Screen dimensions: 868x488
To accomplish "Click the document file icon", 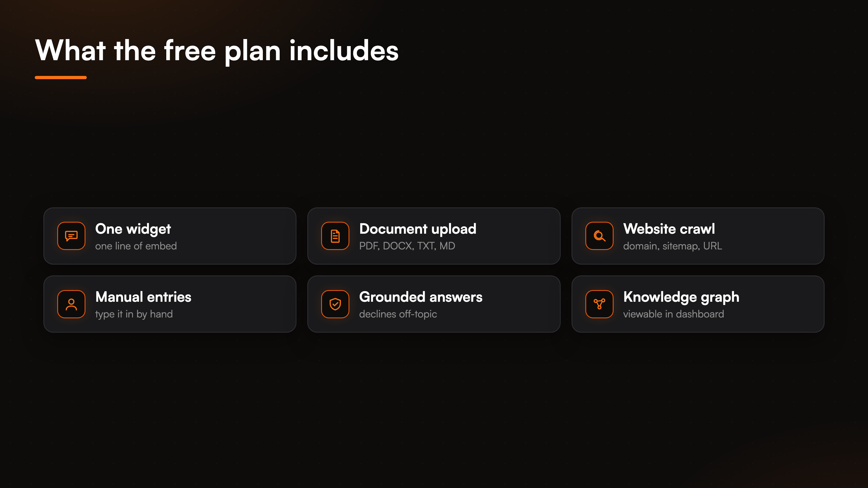I will click(335, 236).
